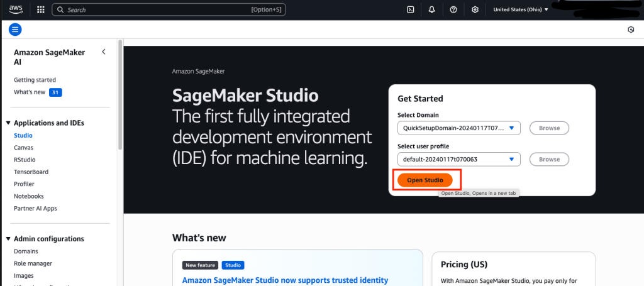Click the Amazon SageMaker breadcrumb text

pos(198,71)
